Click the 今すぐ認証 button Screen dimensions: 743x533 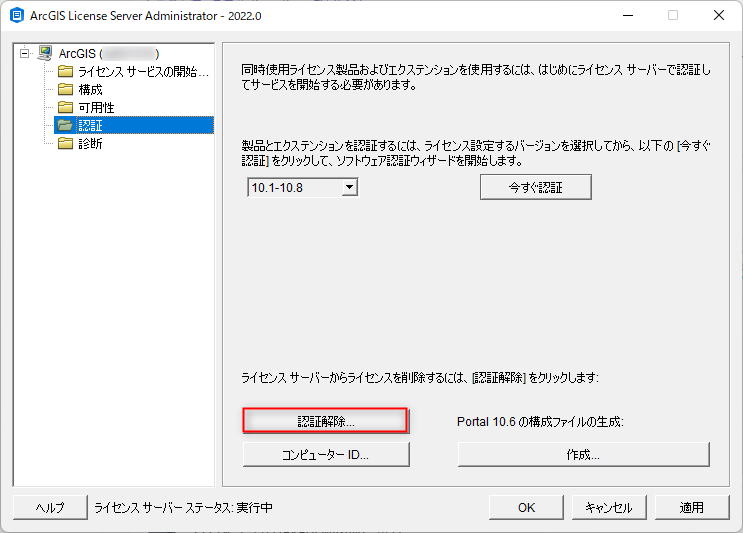pyautogui.click(x=535, y=187)
